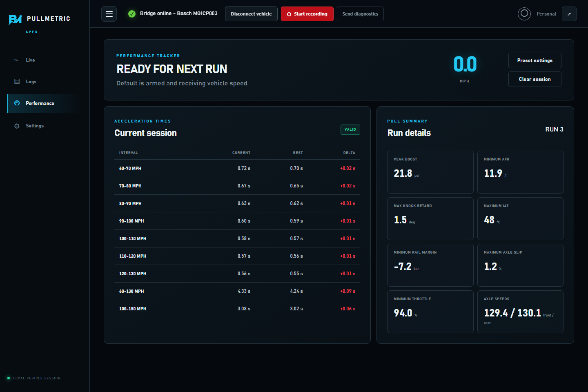Click the Maximum IAT 48 card
The width and height of the screenshot is (588, 392).
click(520, 218)
